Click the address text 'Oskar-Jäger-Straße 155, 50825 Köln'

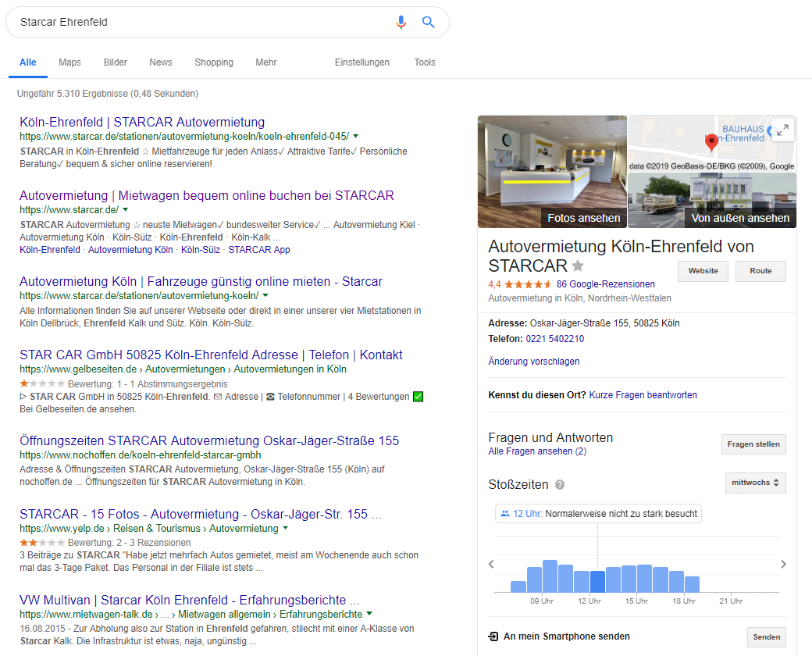(604, 323)
